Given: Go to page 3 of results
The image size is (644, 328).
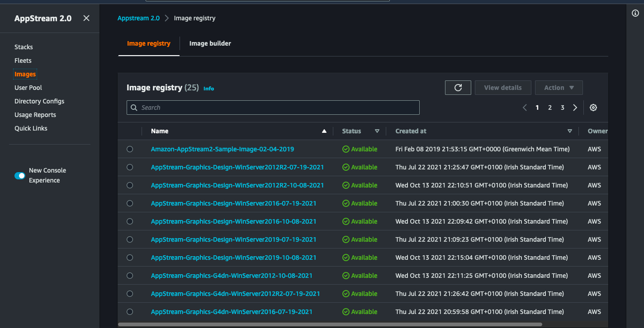Looking at the screenshot, I should (x=563, y=108).
